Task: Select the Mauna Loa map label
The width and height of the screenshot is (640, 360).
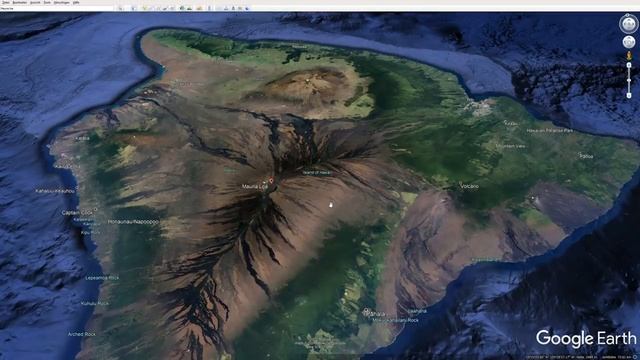Action: 254,187
